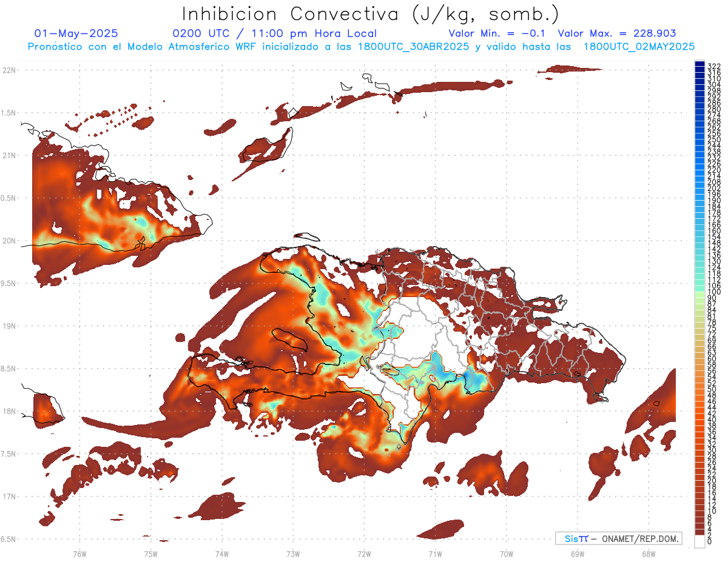Click the '75W' longitude label
This screenshot has height=562, width=728.
click(x=150, y=554)
